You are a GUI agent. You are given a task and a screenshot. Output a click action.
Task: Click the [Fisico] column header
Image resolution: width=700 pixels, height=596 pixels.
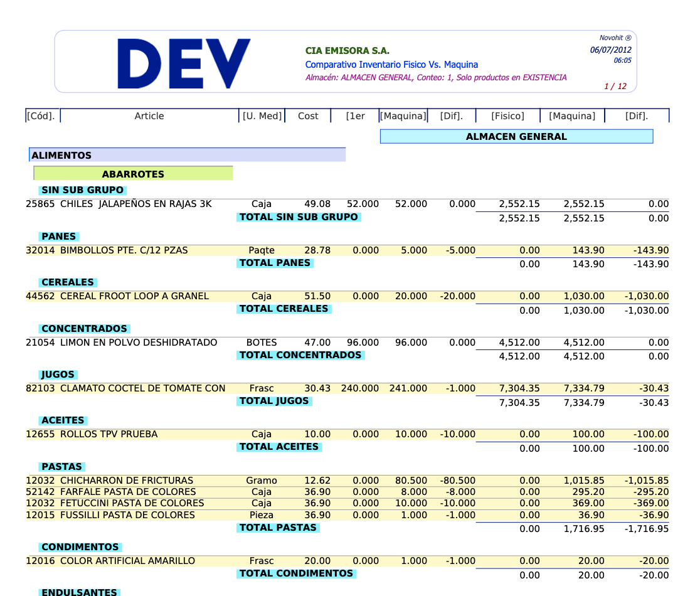pos(507,116)
